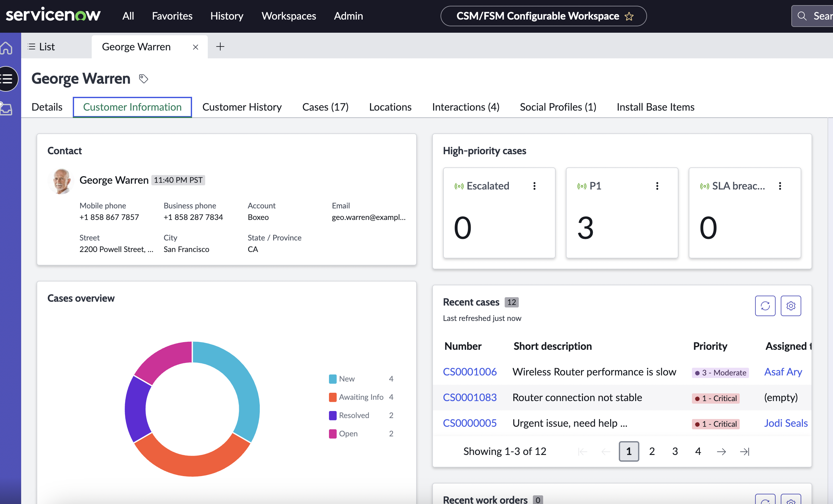The width and height of the screenshot is (833, 504).
Task: Refresh the Recent cases list
Action: coord(765,306)
